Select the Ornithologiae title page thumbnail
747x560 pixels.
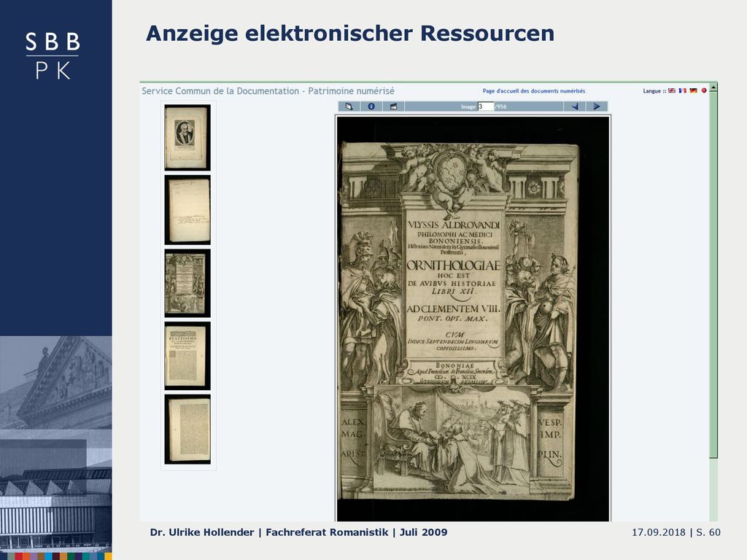click(187, 284)
